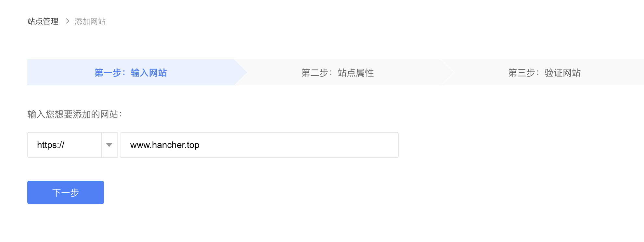644x242 pixels.
Task: Click the 添加网站 breadcrumb item
Action: (90, 21)
